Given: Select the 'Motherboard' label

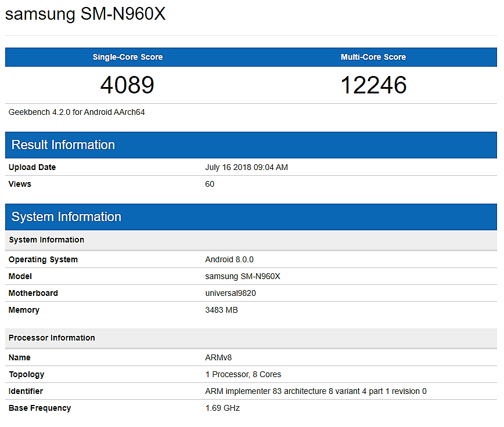Looking at the screenshot, I should [33, 293].
